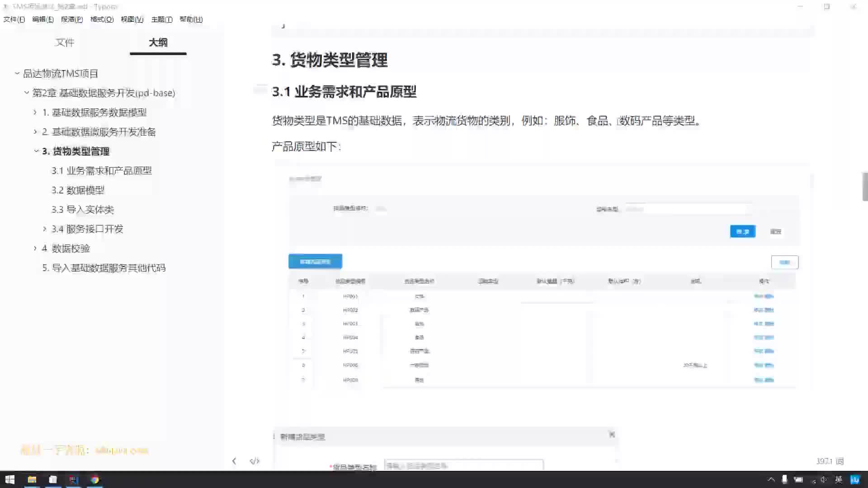
Task: Click the paragraph starting 货物类型是TMS的基础数据
Action: (487, 121)
